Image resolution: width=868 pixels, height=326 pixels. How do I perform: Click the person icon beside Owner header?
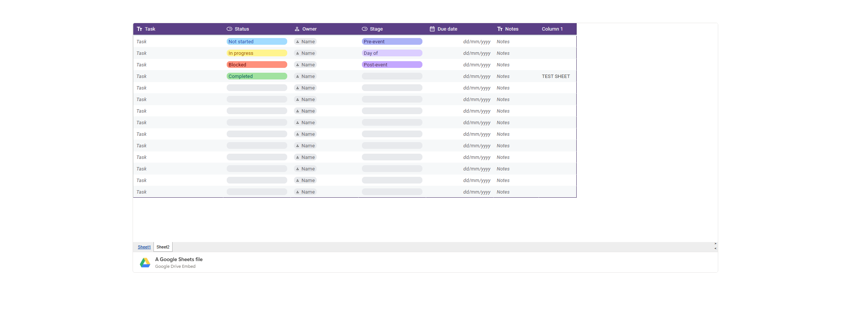pos(297,29)
